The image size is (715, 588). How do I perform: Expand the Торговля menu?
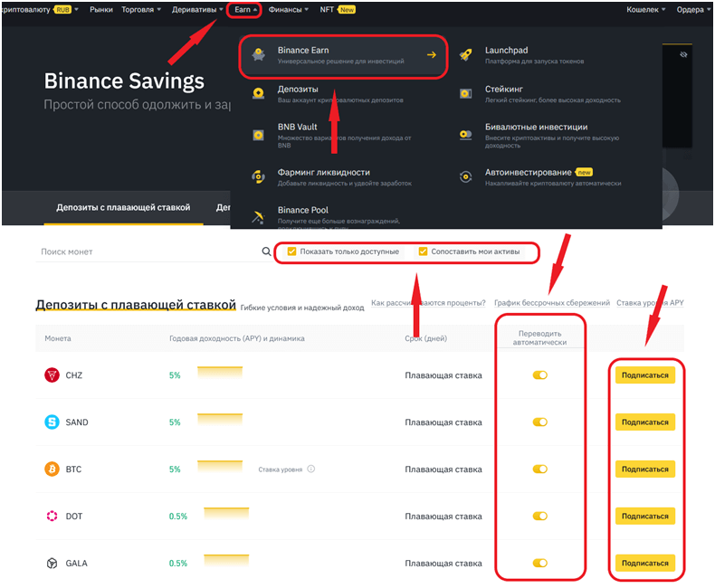coord(141,10)
